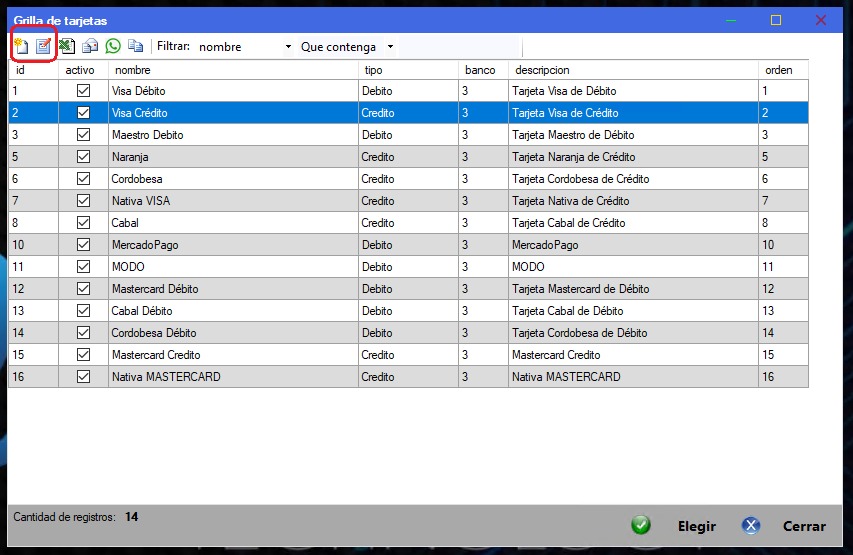Click the green check icon beside Elegir
The height and width of the screenshot is (555, 853).
tap(641, 525)
